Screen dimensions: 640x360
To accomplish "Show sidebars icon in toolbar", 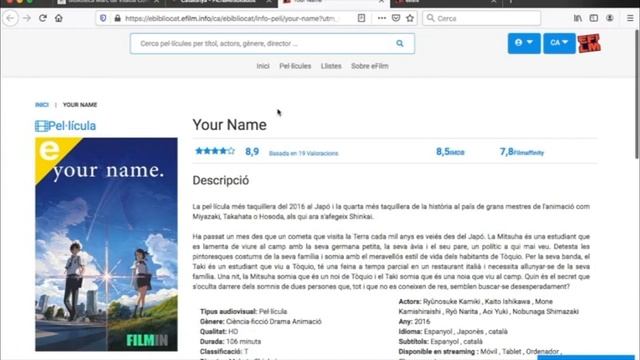I will [x=594, y=18].
